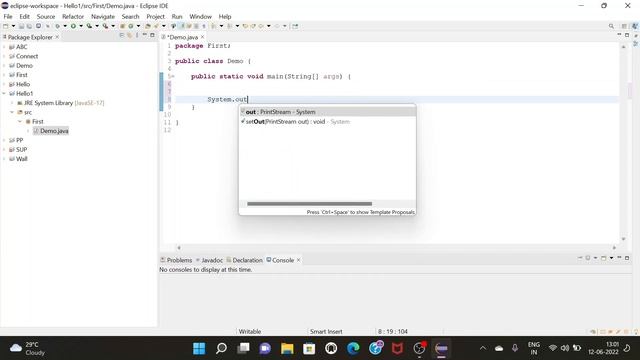Open the Microsoft Store taskbar icon
This screenshot has width=640, height=360.
pos(309,348)
